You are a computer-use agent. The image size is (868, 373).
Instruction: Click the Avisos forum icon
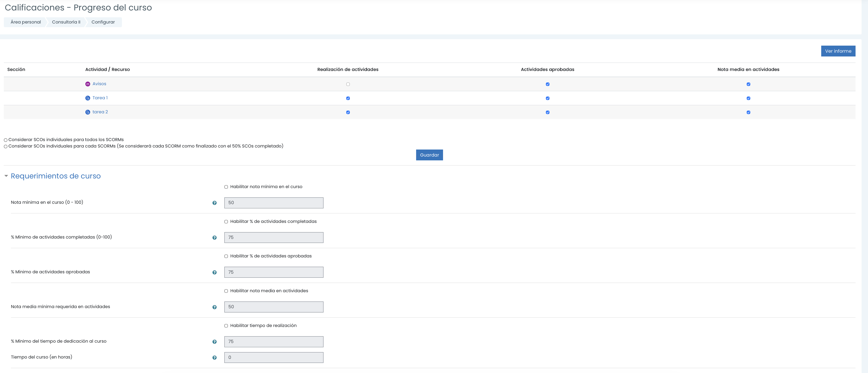point(88,84)
